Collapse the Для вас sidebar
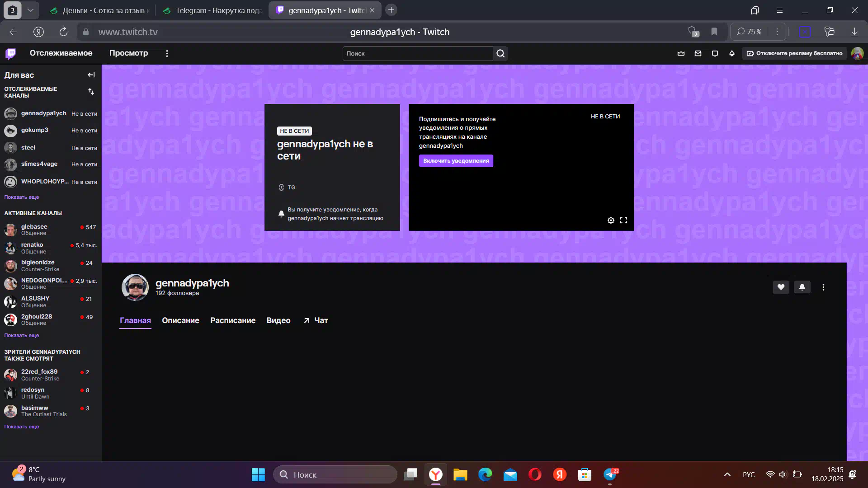This screenshot has height=488, width=868. click(91, 75)
